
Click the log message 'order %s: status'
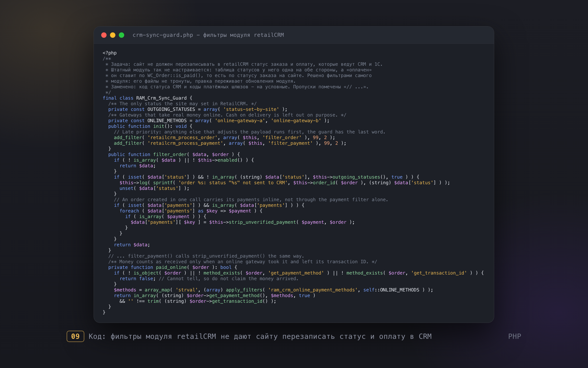202,183
